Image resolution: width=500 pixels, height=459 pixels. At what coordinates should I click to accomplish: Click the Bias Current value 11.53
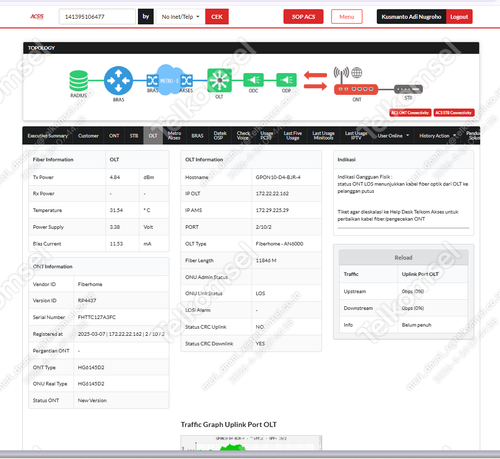[x=116, y=244]
